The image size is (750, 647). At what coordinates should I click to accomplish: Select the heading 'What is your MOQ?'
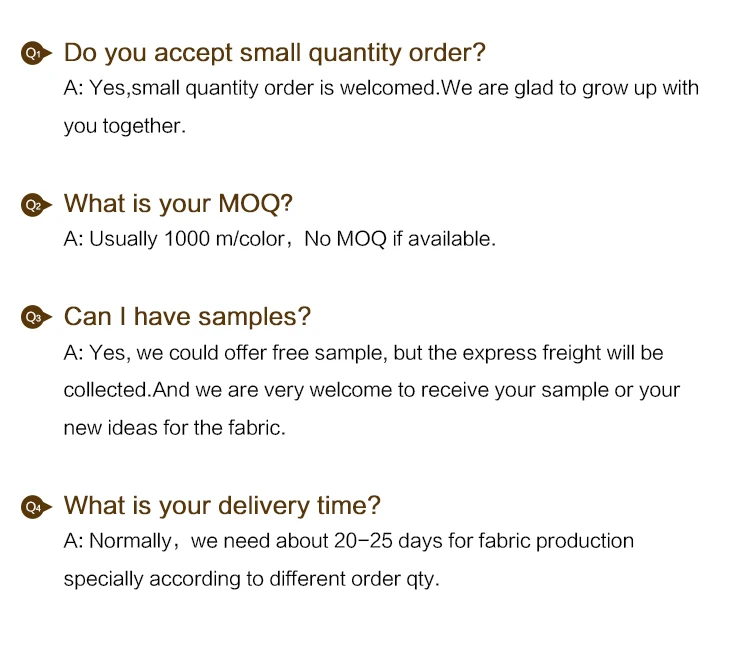point(178,204)
